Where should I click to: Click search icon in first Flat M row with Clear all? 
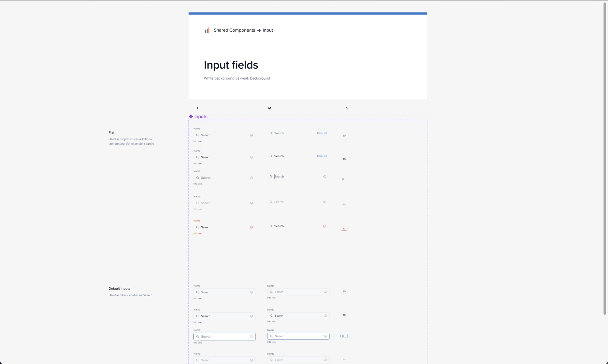271,133
